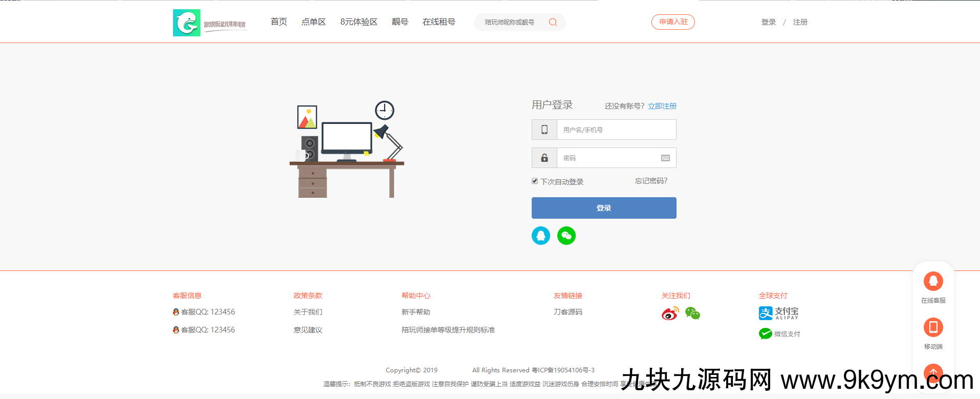Open 关于我们 footer link
This screenshot has height=399, width=980.
click(x=308, y=312)
